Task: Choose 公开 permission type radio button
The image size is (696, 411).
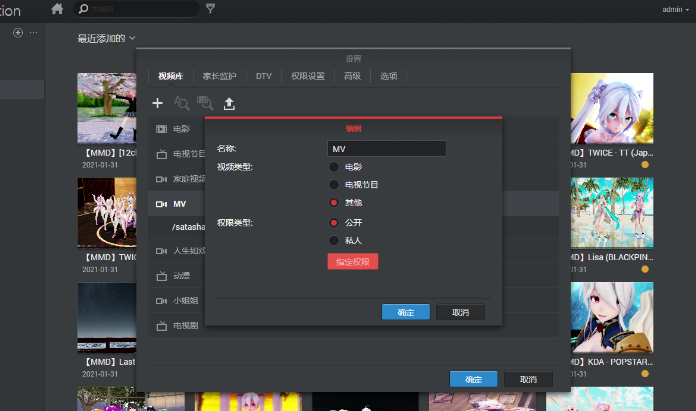Action: [x=334, y=223]
